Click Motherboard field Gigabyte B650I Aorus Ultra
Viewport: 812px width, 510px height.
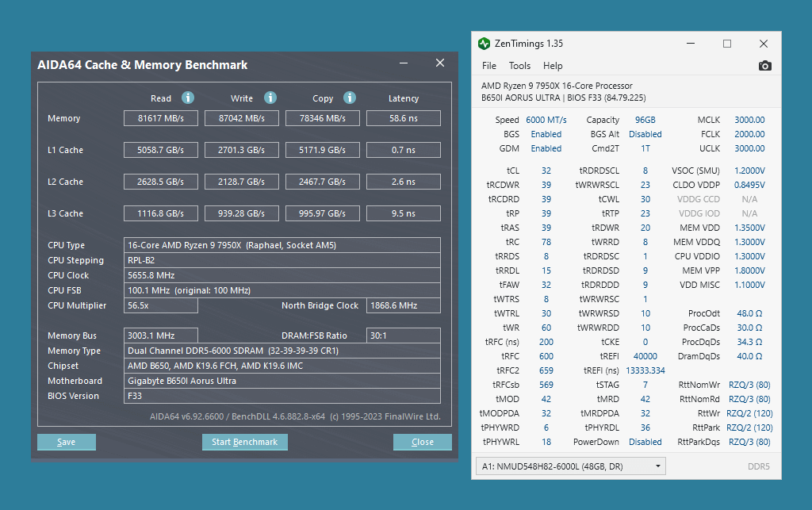tap(282, 381)
